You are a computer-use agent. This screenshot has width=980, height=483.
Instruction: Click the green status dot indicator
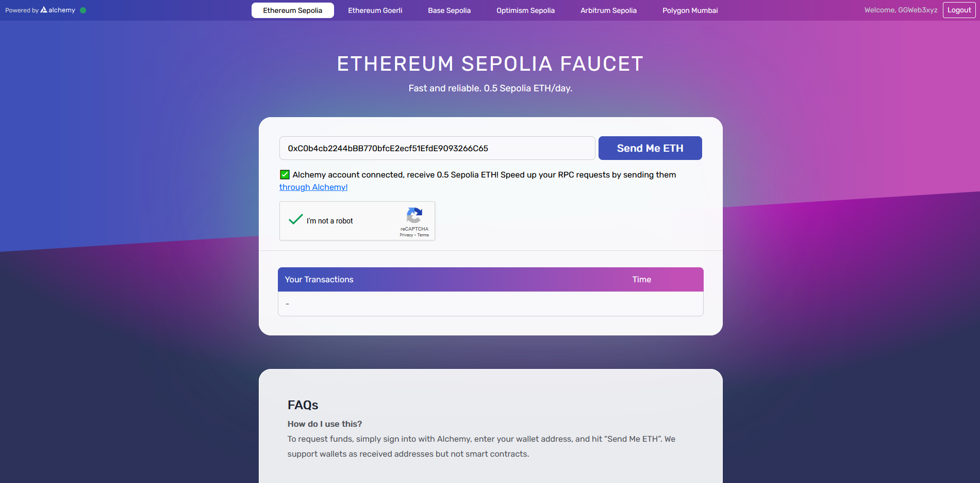83,10
